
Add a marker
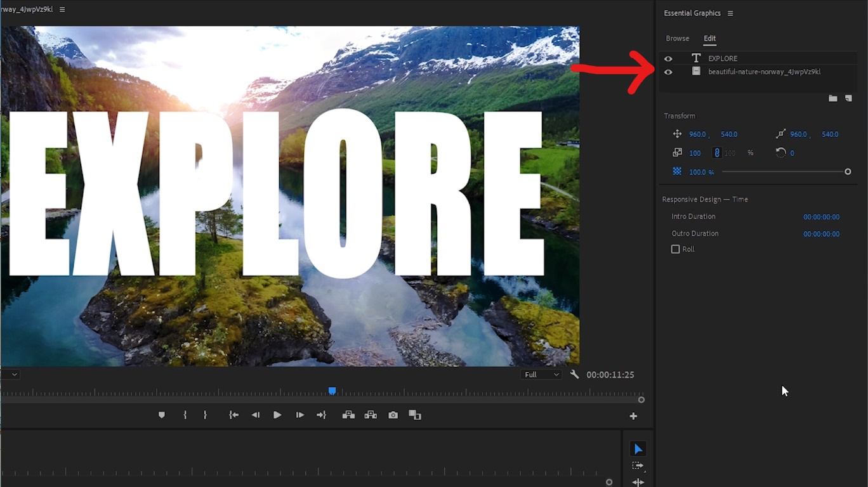click(x=162, y=415)
